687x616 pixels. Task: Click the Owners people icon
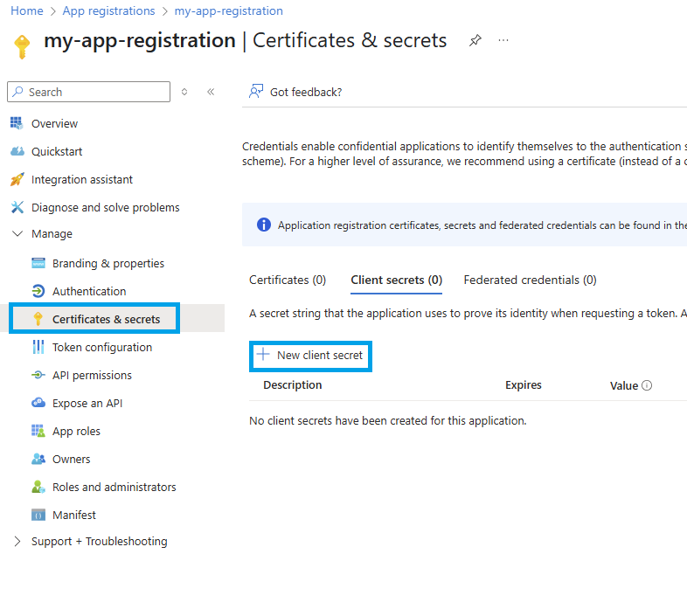pos(38,459)
